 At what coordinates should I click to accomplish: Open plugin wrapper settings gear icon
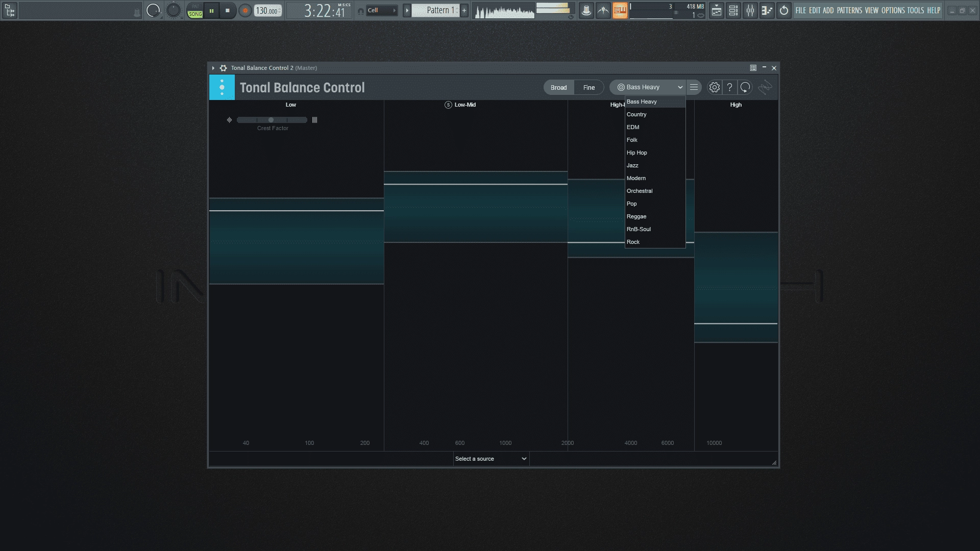223,68
